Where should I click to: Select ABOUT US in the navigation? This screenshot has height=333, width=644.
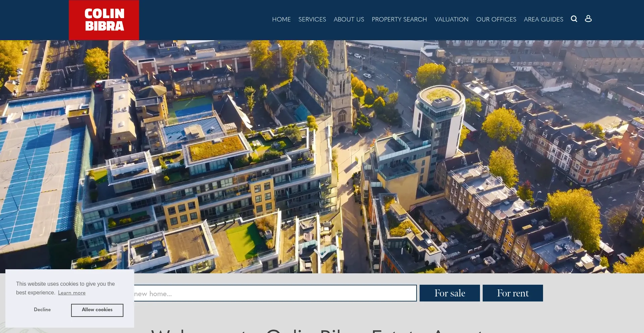pos(348,19)
